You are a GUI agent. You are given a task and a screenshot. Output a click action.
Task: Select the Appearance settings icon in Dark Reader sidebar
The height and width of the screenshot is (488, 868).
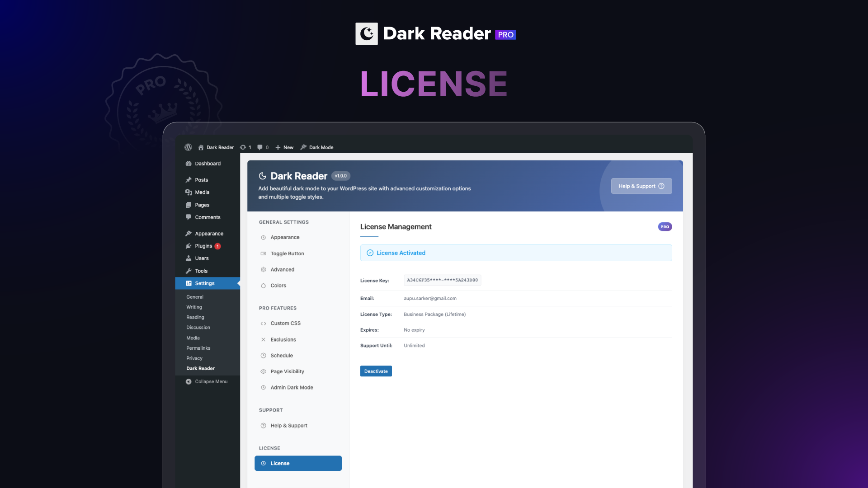(264, 237)
